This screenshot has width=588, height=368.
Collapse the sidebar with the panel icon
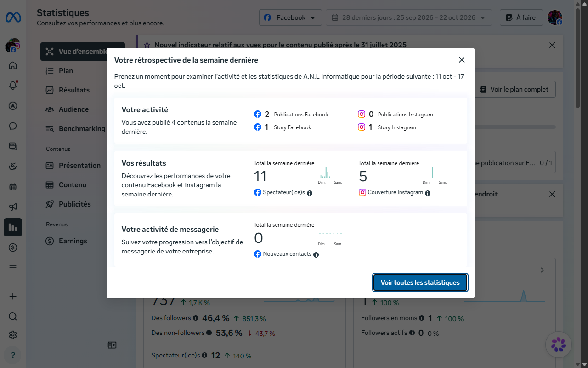(112, 345)
